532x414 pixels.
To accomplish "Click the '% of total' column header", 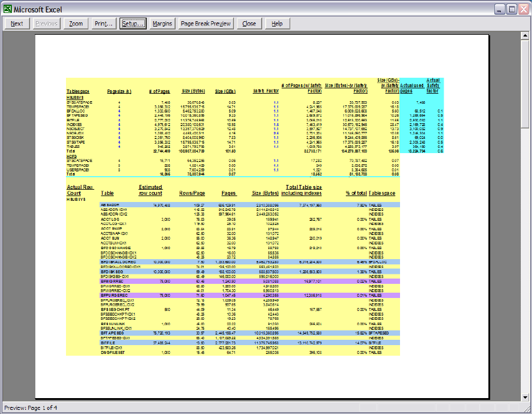I will pos(356,193).
